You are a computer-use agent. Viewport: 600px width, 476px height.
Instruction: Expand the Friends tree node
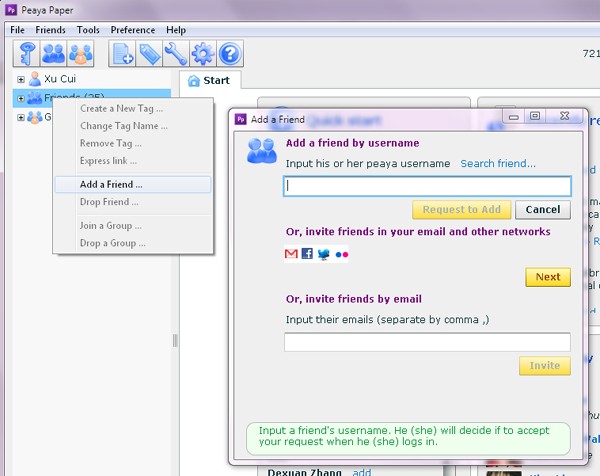(21, 98)
